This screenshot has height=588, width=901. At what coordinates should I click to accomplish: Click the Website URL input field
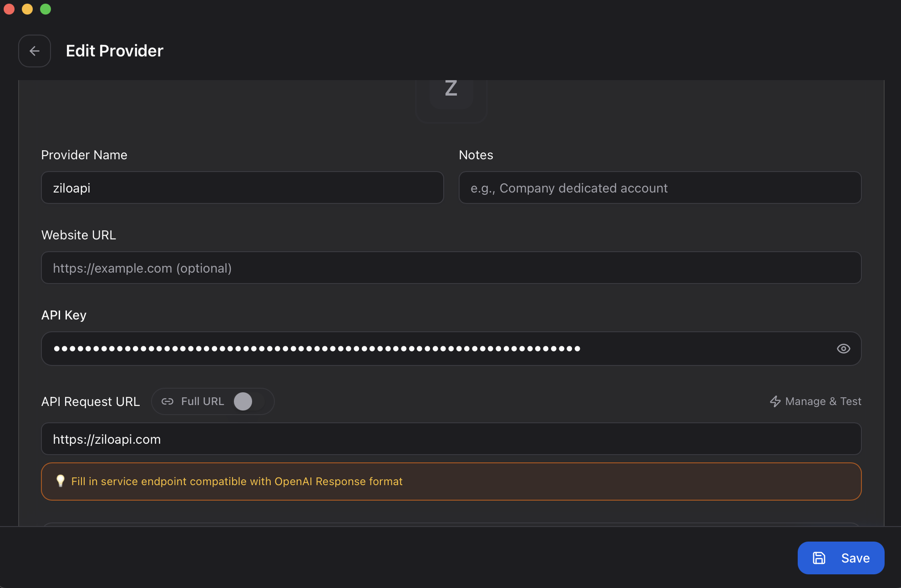pos(451,268)
